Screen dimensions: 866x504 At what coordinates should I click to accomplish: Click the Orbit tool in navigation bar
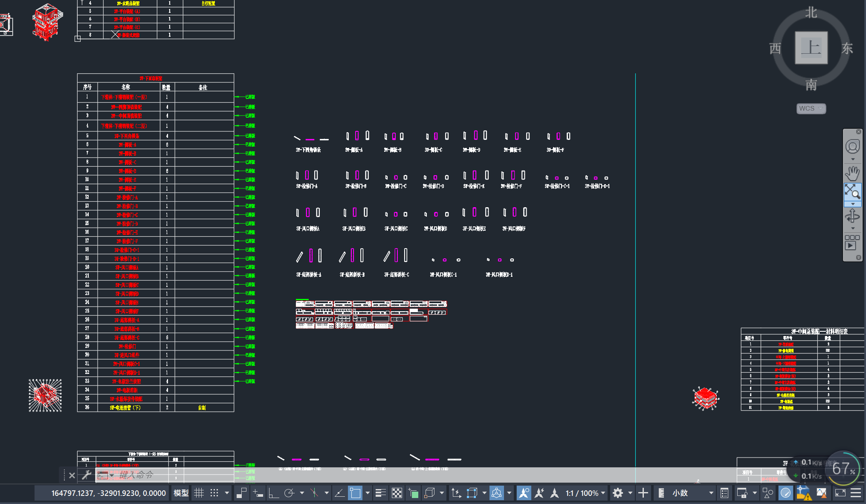852,216
